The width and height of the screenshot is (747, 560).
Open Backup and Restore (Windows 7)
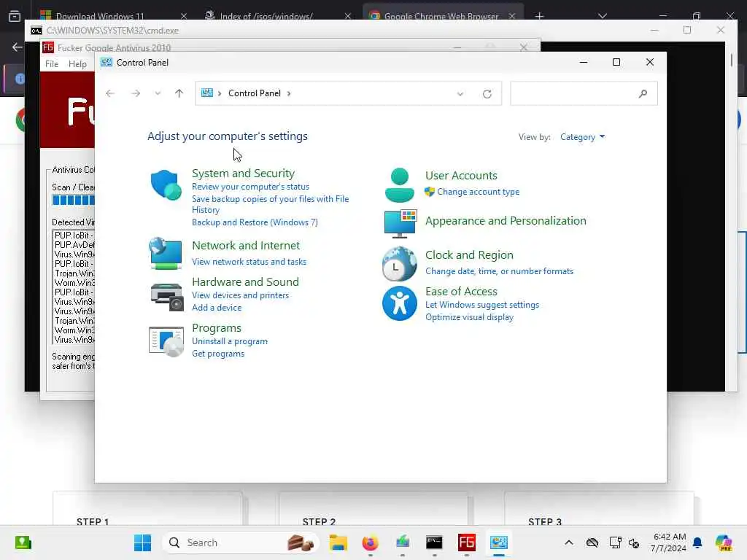coord(255,222)
